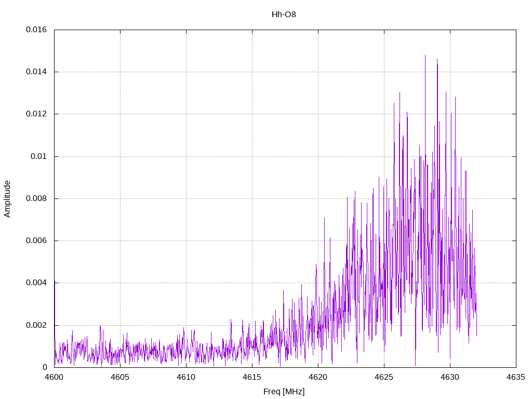Click the plot title Hh-O8
This screenshot has height=399, width=532.
pyautogui.click(x=284, y=15)
